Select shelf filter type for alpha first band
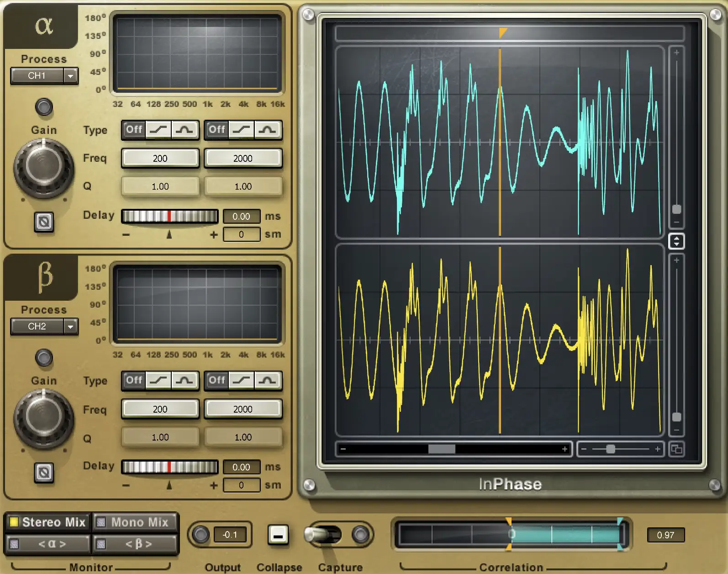 point(158,130)
